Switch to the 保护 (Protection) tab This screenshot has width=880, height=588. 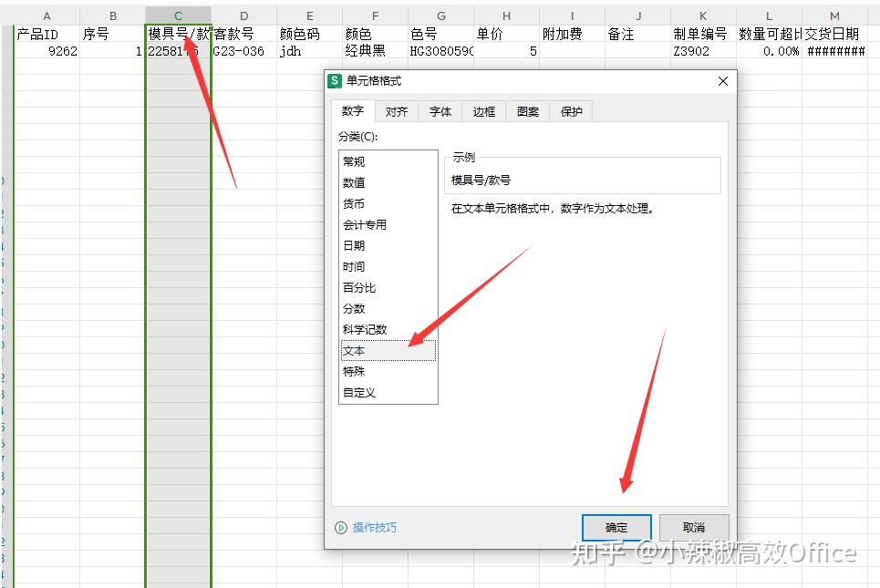point(571,111)
